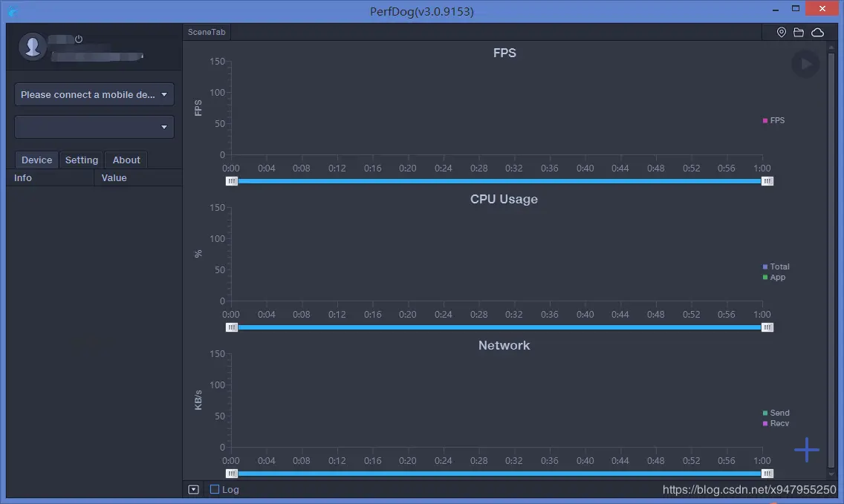Toggle Recv series in Network legend
Viewport: 844px width, 504px height.
(776, 424)
